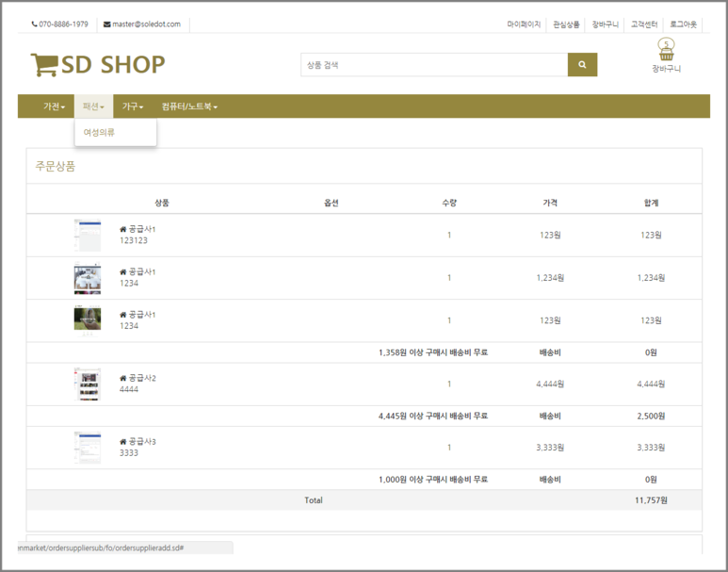Click the 옵션 column header

(x=331, y=203)
